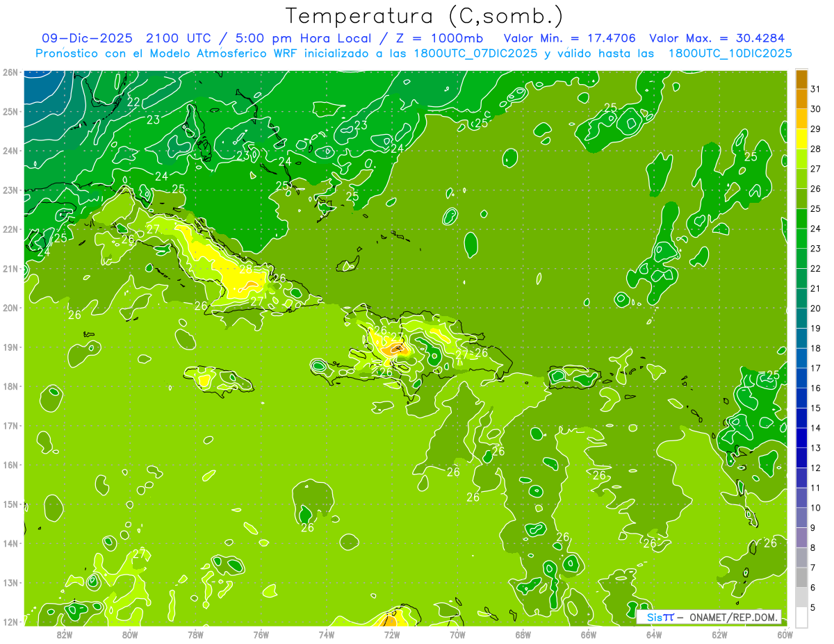Click the 18N latitude axis label
The height and width of the screenshot is (644, 834).
point(10,386)
